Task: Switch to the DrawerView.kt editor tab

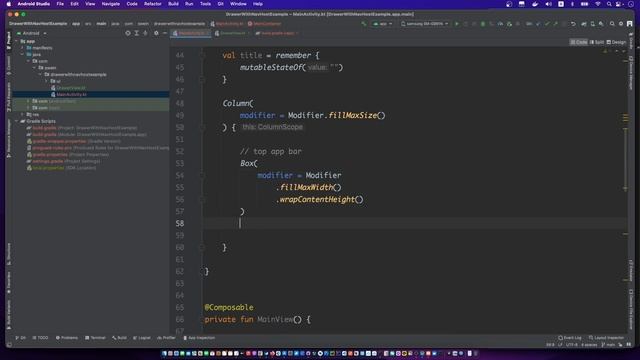Action: click(232, 33)
